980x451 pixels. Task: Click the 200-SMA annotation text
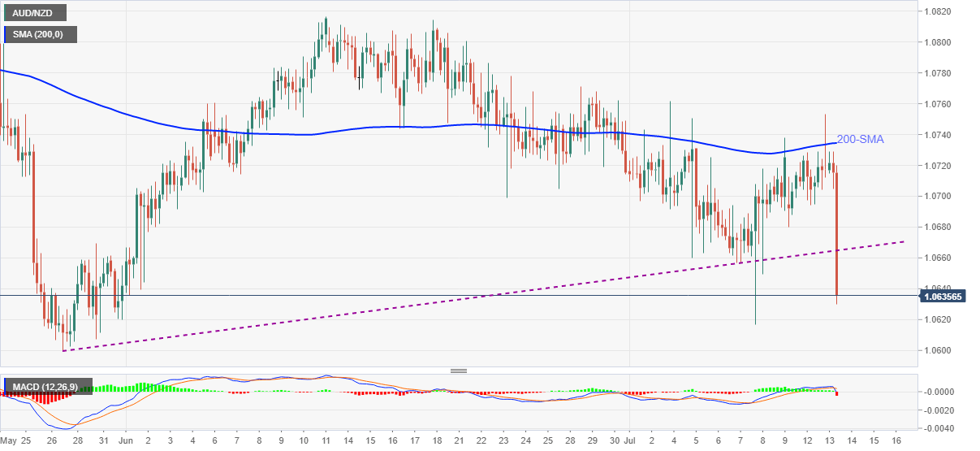pyautogui.click(x=860, y=140)
